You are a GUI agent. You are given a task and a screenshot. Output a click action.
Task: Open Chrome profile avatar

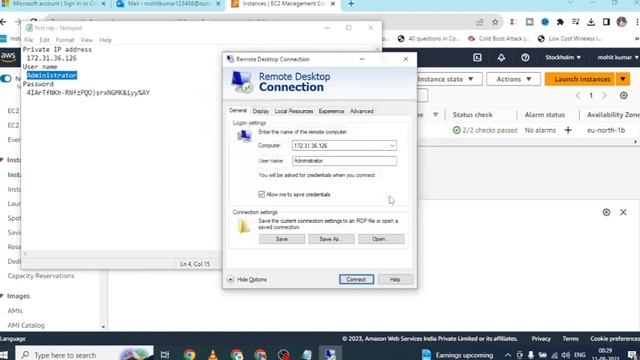point(622,22)
